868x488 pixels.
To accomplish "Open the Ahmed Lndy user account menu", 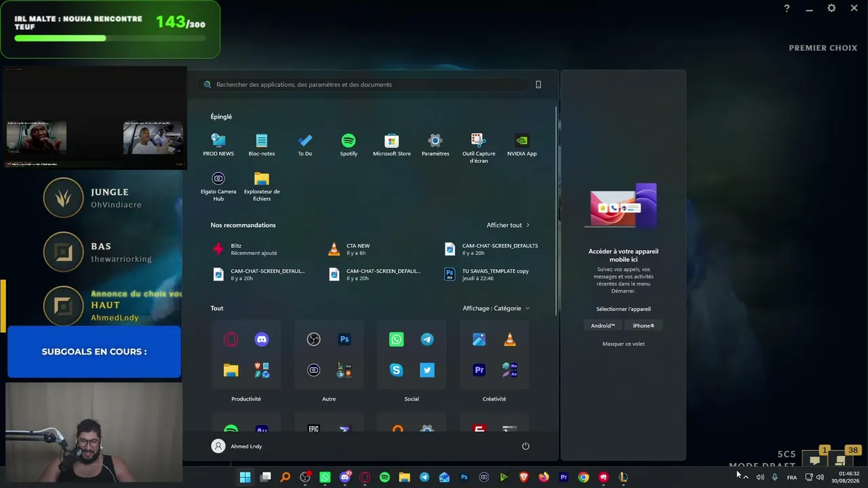I will 237,446.
